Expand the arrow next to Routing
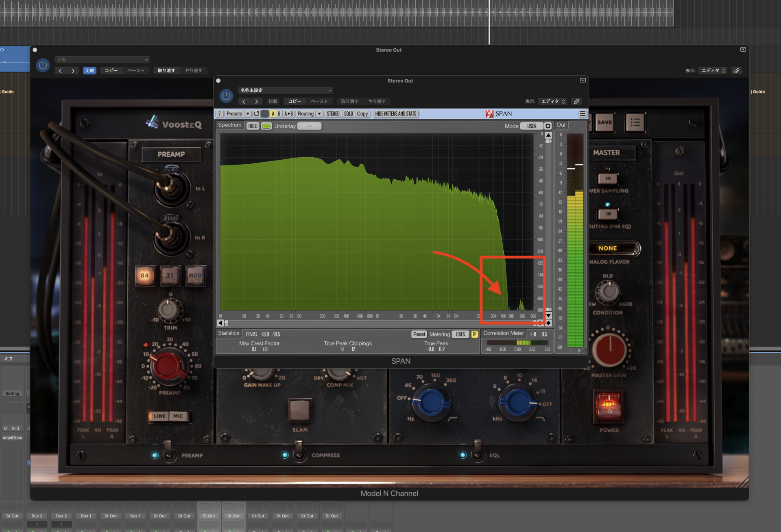Viewport: 781px width, 532px height. (x=319, y=114)
